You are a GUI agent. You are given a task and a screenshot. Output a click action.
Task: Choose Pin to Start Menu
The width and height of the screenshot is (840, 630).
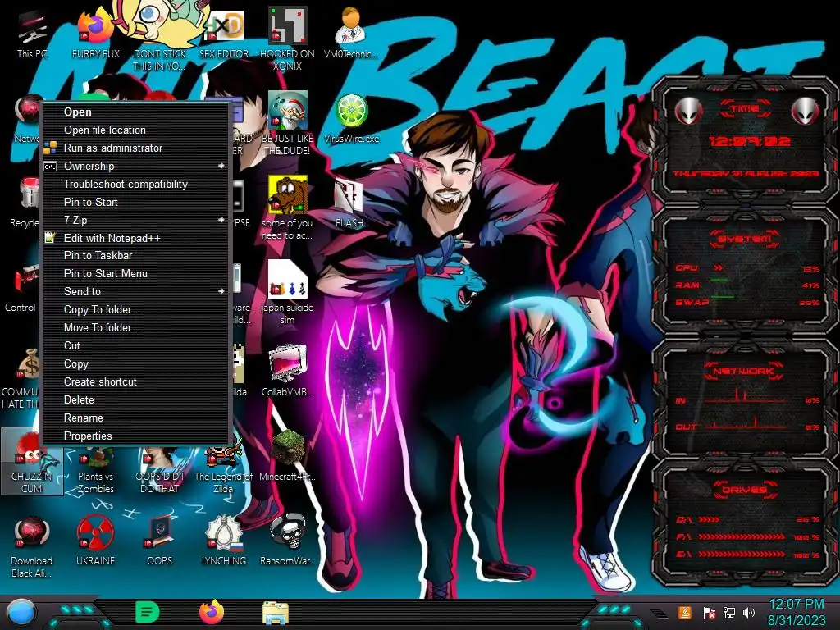pyautogui.click(x=136, y=274)
